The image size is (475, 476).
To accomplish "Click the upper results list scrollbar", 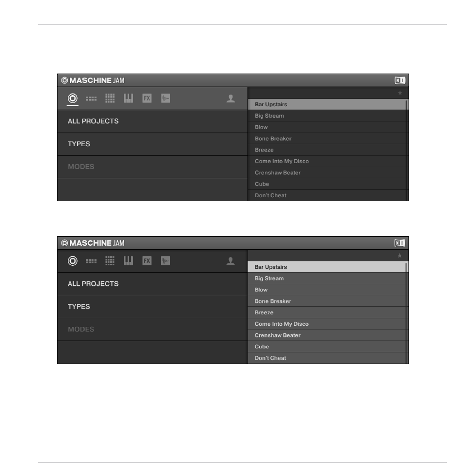I will click(407, 150).
